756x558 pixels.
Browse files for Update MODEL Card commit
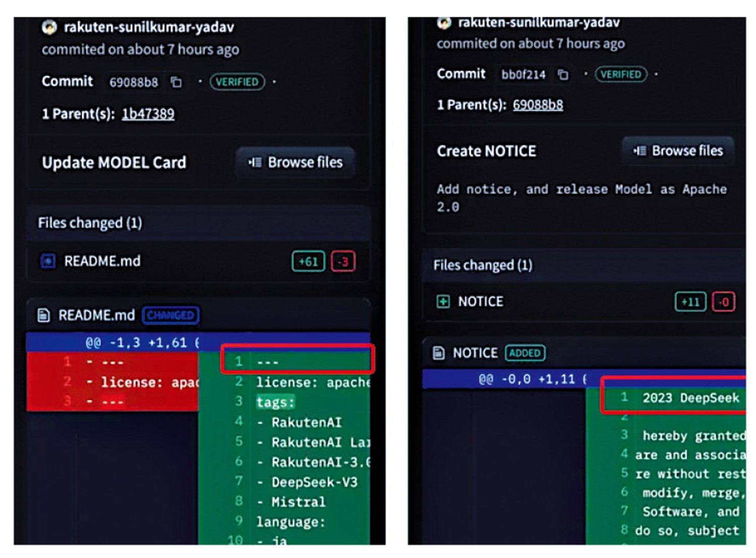(x=296, y=162)
